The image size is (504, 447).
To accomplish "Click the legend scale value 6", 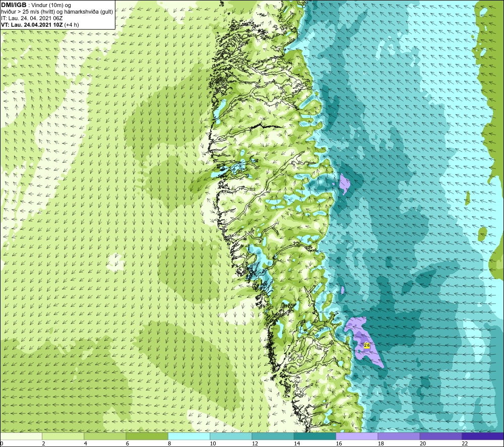I will tap(128, 443).
